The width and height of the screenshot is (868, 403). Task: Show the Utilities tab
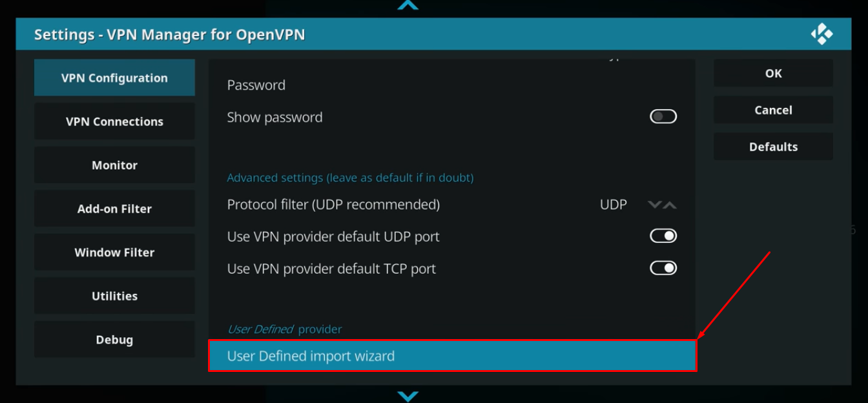click(x=114, y=296)
